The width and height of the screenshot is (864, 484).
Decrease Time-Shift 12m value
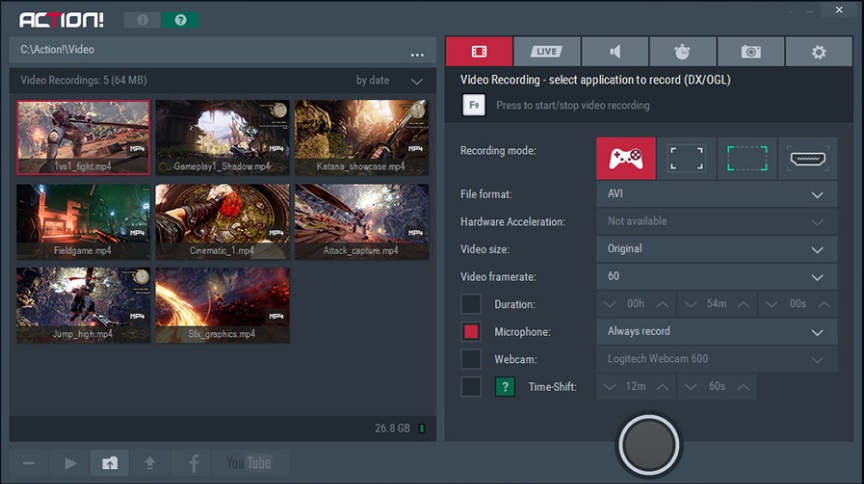click(x=609, y=387)
